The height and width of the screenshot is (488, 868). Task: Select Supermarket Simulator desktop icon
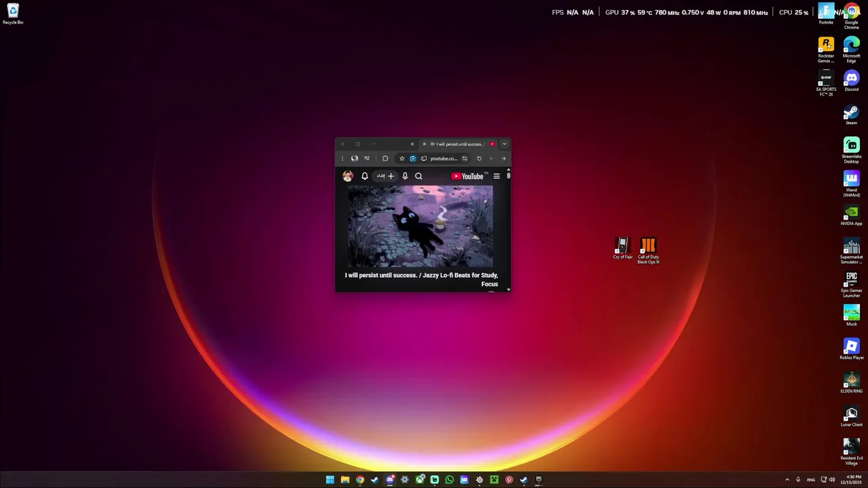(x=851, y=251)
